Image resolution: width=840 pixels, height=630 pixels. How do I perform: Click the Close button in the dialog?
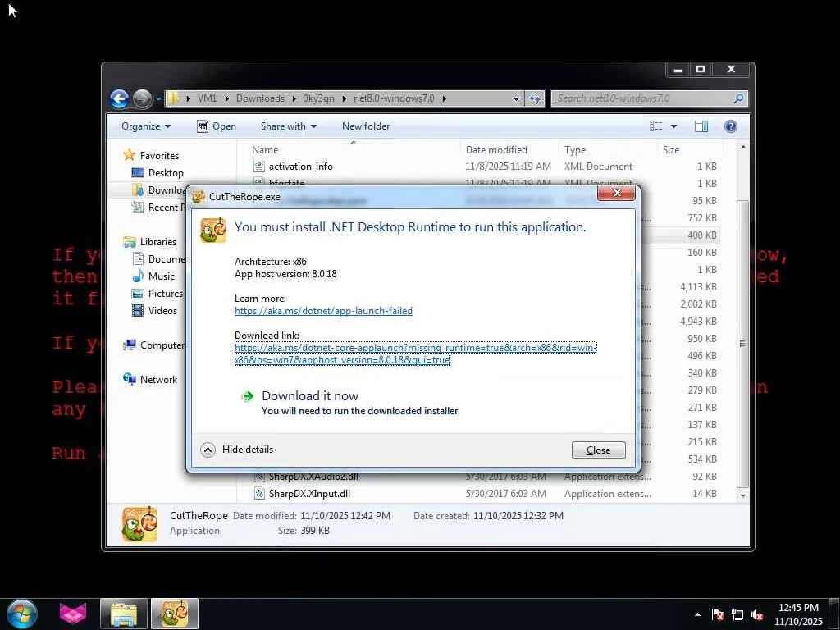click(x=598, y=450)
